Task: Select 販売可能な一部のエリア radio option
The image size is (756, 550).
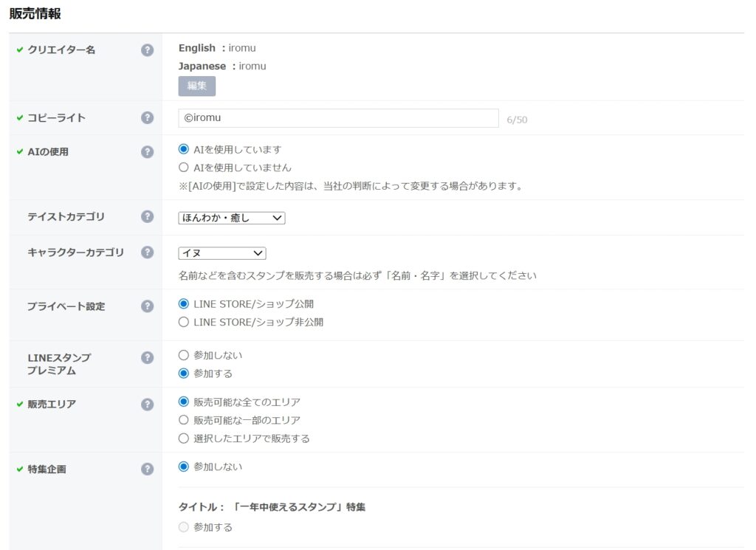Action: click(x=184, y=420)
